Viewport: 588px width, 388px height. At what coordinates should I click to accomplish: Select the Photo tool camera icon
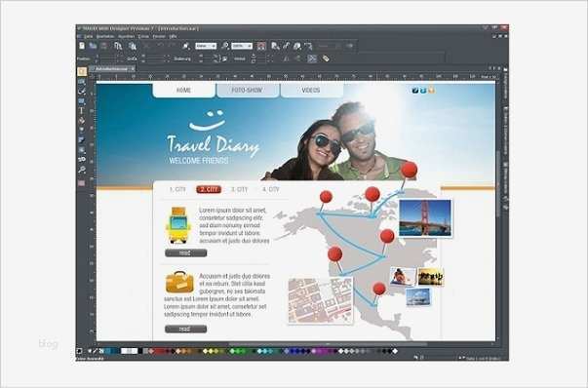82,81
